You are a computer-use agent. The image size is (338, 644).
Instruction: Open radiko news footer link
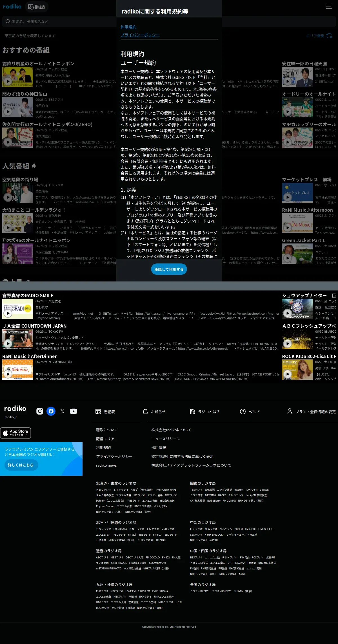pyautogui.click(x=106, y=465)
